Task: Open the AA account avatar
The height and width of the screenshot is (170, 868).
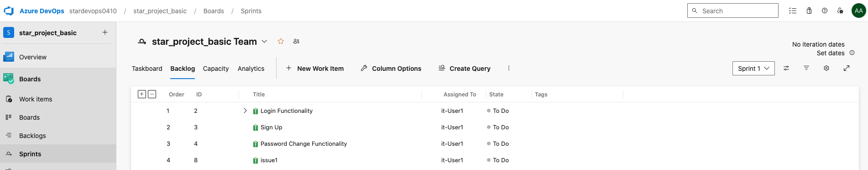Action: (x=859, y=11)
